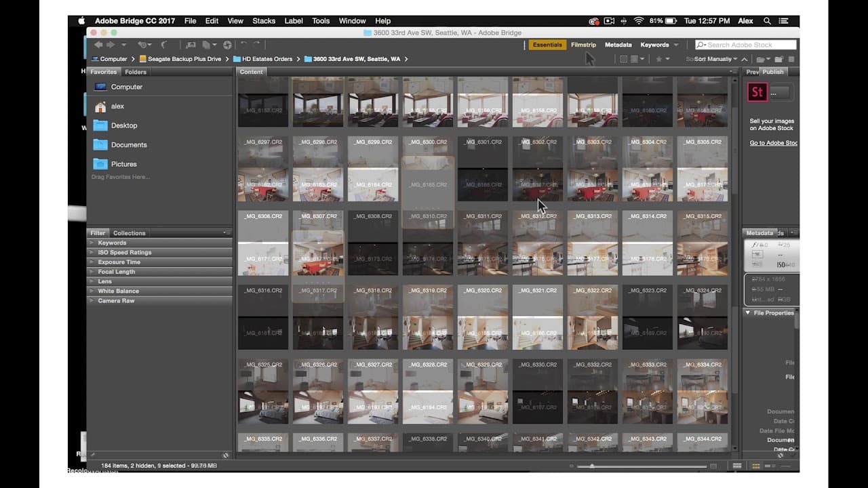Click the Forward navigation arrow icon
The height and width of the screenshot is (488, 868).
pyautogui.click(x=111, y=44)
